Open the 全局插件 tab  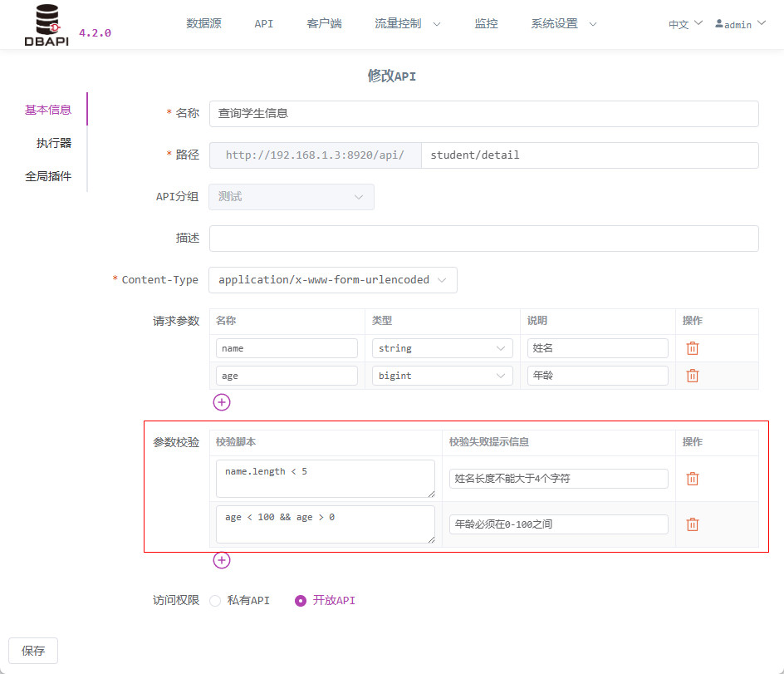(48, 176)
